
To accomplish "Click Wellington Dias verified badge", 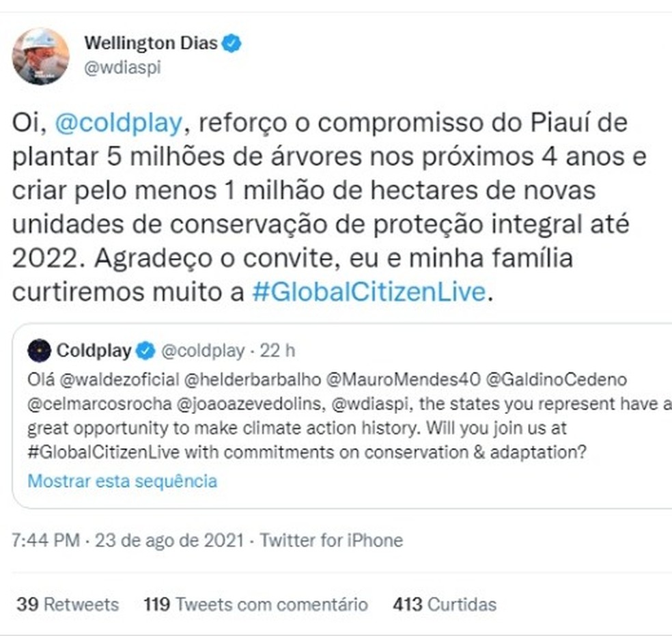I will [232, 43].
